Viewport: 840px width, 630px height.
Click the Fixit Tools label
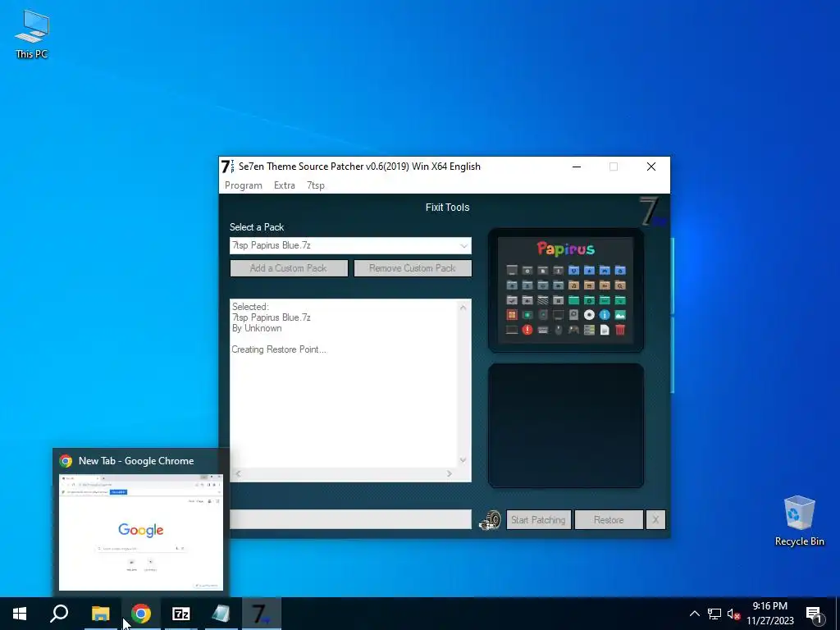447,208
